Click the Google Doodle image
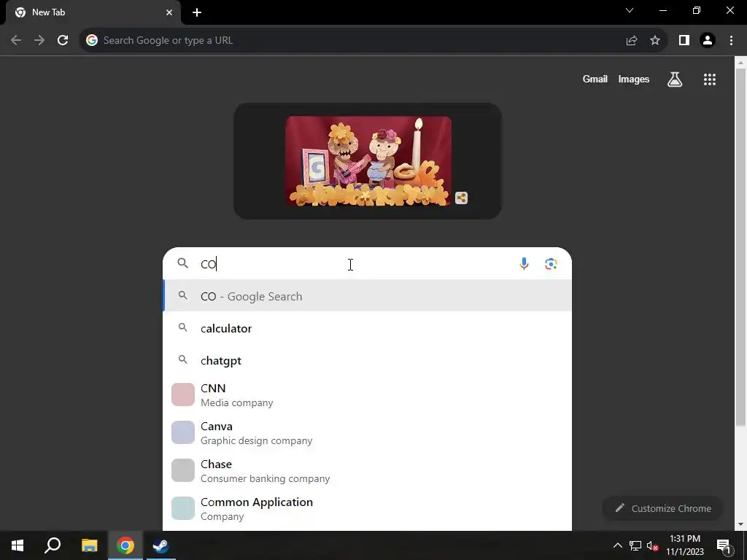 tap(368, 161)
